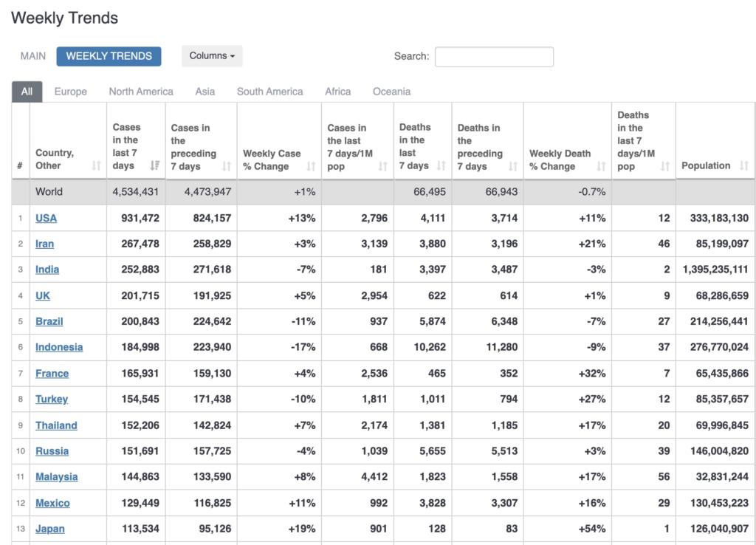This screenshot has width=756, height=545.
Task: Go to Malaysia country link
Action: tap(56, 477)
